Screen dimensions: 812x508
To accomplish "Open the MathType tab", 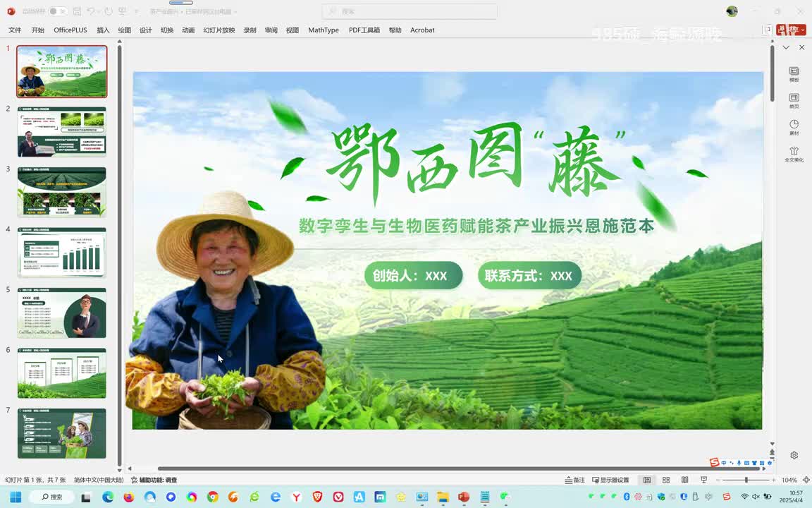I will point(323,30).
